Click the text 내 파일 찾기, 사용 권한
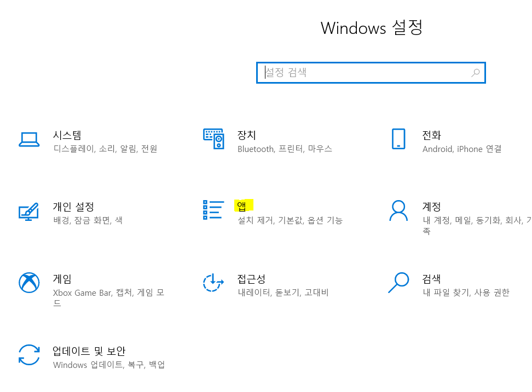This screenshot has height=392, width=532. (x=466, y=292)
